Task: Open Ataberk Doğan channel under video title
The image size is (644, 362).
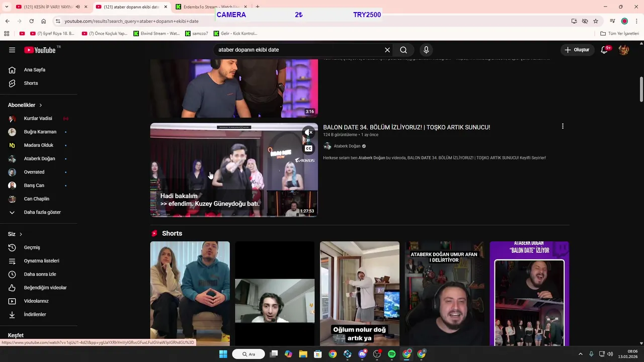Action: 347,146
